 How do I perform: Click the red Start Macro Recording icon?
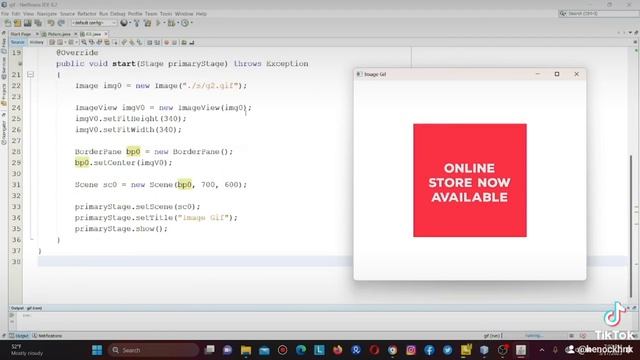[x=166, y=42]
